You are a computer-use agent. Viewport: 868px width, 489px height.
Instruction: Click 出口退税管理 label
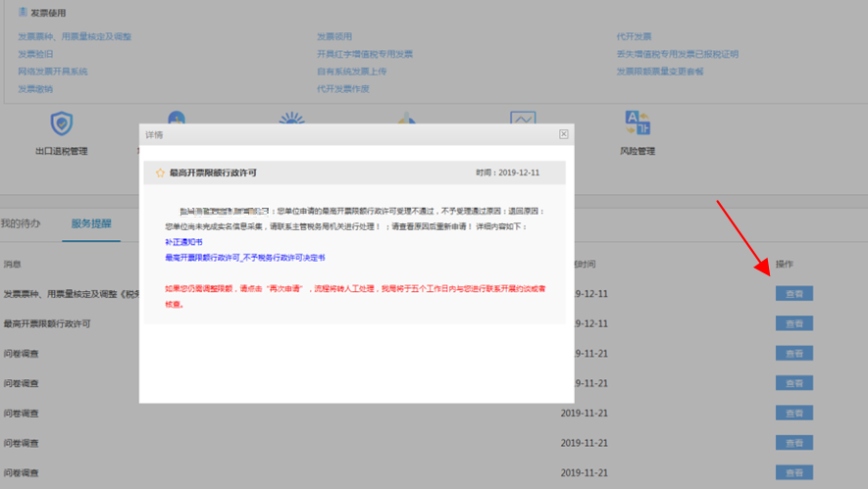point(62,151)
